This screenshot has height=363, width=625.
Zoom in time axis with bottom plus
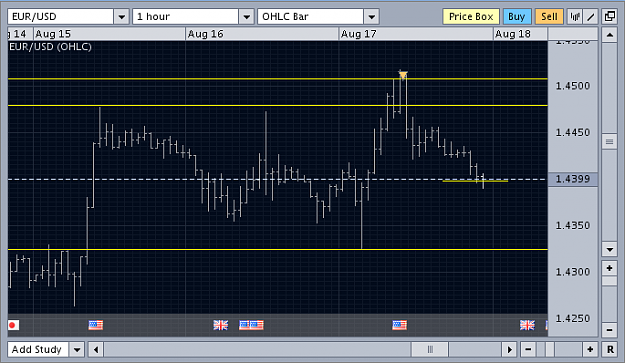[590, 350]
